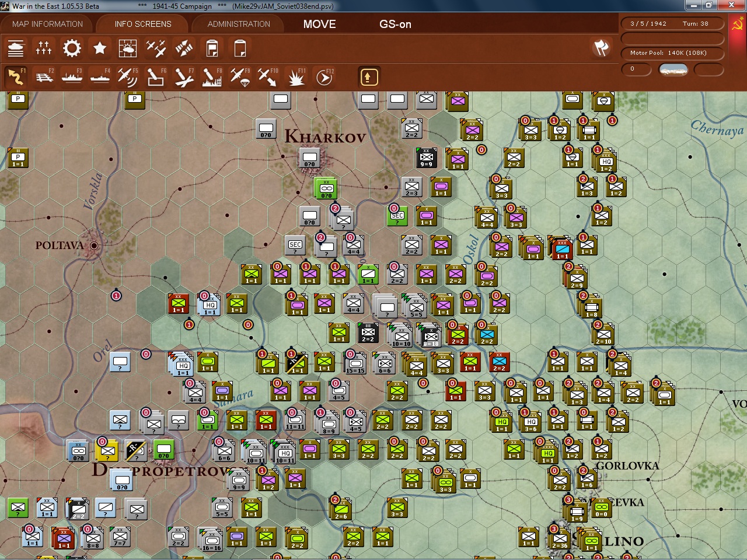
Task: Switch to the ADMINISTRATION tab
Action: click(x=239, y=24)
